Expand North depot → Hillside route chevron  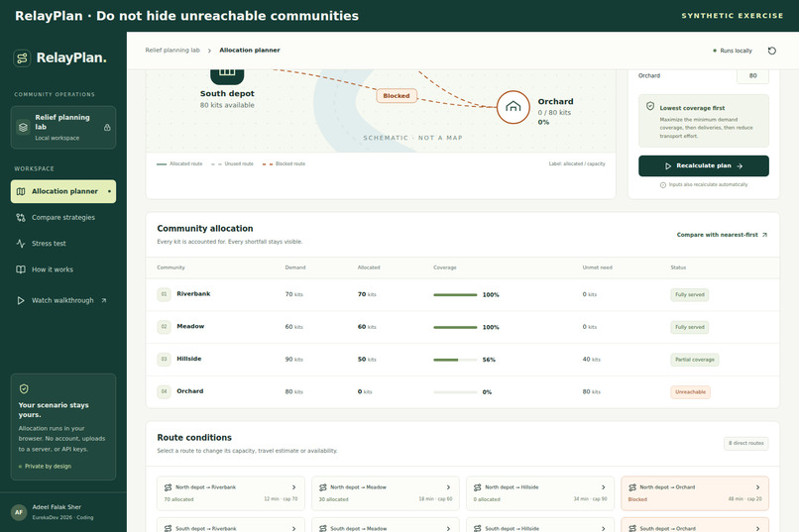click(604, 487)
